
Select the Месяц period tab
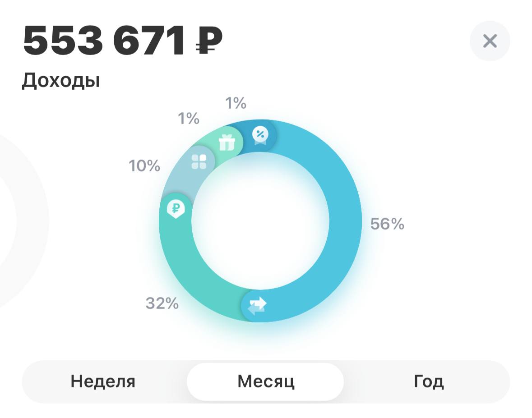pyautogui.click(x=265, y=381)
